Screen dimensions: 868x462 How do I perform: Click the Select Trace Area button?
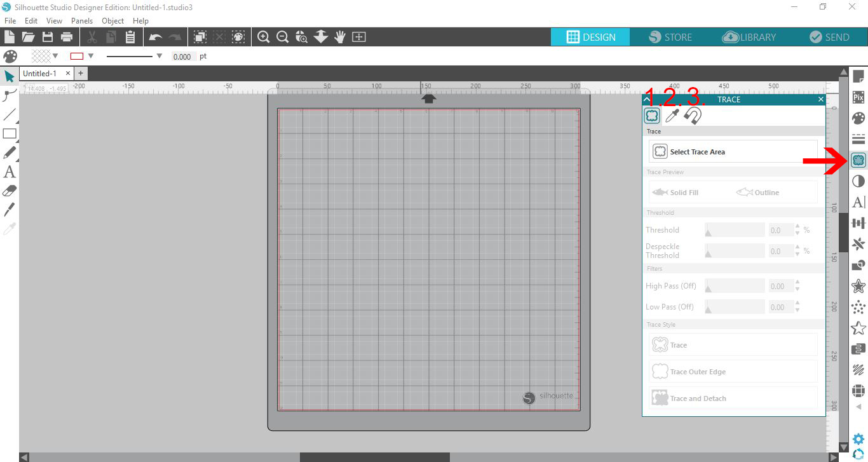click(x=733, y=152)
